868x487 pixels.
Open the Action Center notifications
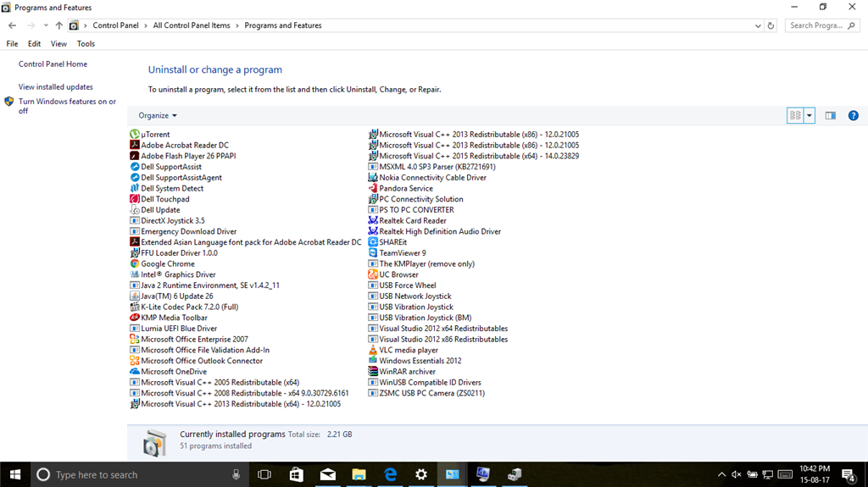click(849, 474)
